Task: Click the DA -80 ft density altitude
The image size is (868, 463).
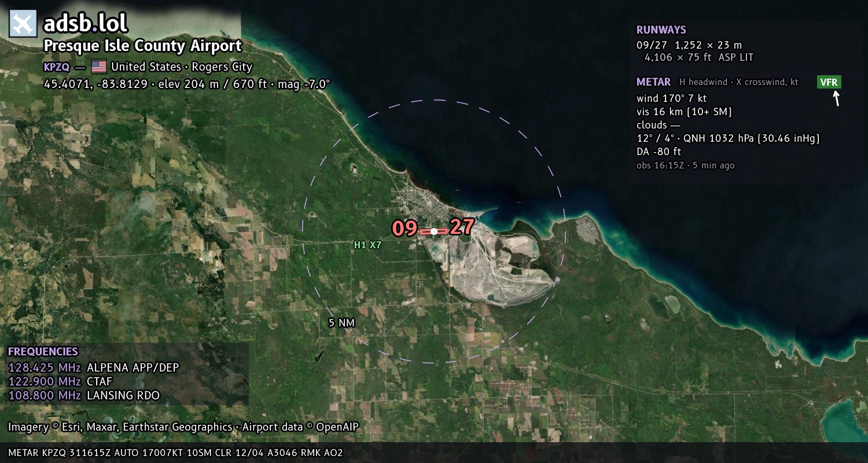Action: click(659, 152)
